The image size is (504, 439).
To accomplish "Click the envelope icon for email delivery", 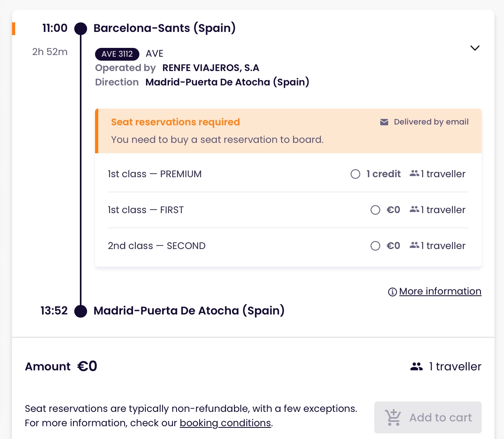I will 384,122.
